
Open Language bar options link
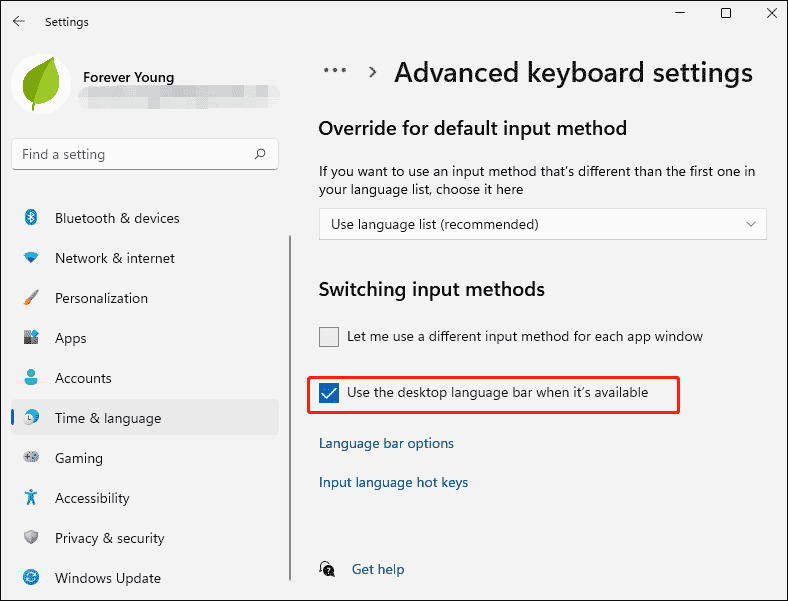point(386,443)
